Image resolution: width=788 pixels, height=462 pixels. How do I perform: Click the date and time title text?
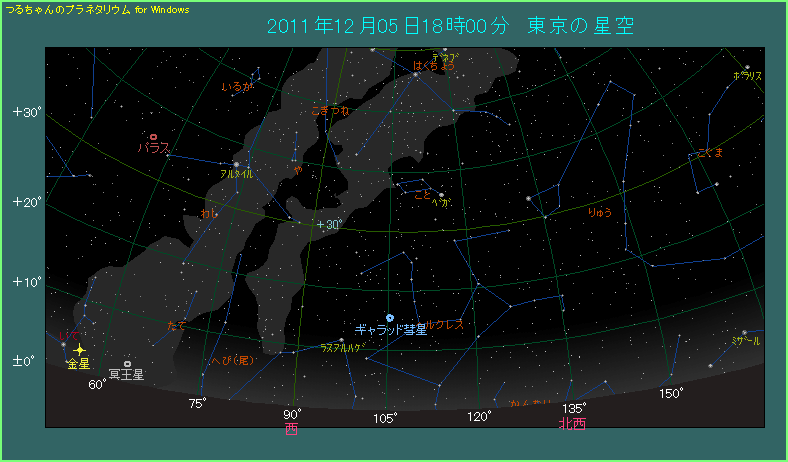tap(451, 25)
